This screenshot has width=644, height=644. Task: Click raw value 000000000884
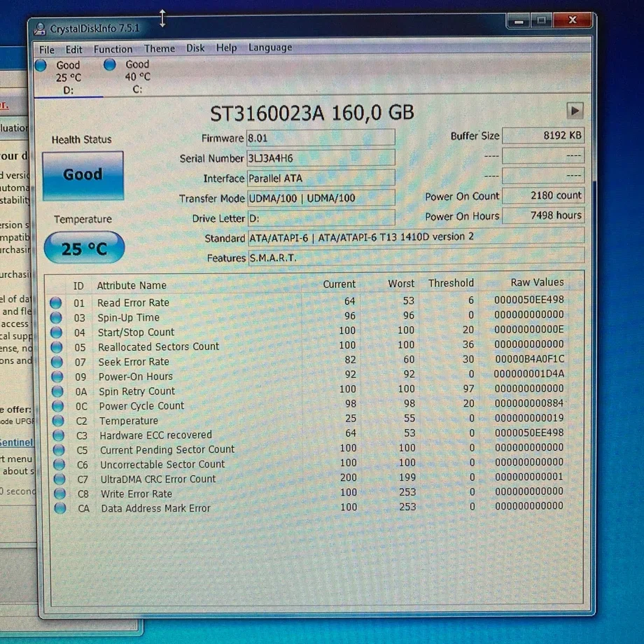[x=529, y=403]
